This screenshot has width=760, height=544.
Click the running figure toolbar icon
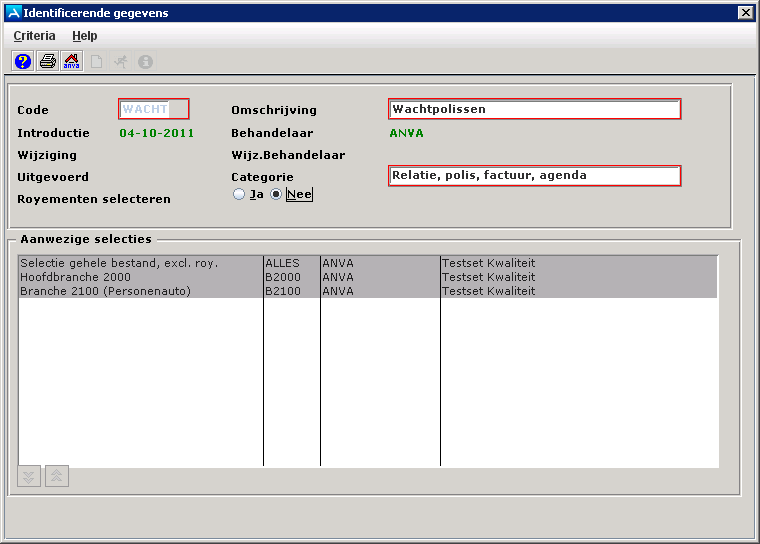click(x=121, y=61)
